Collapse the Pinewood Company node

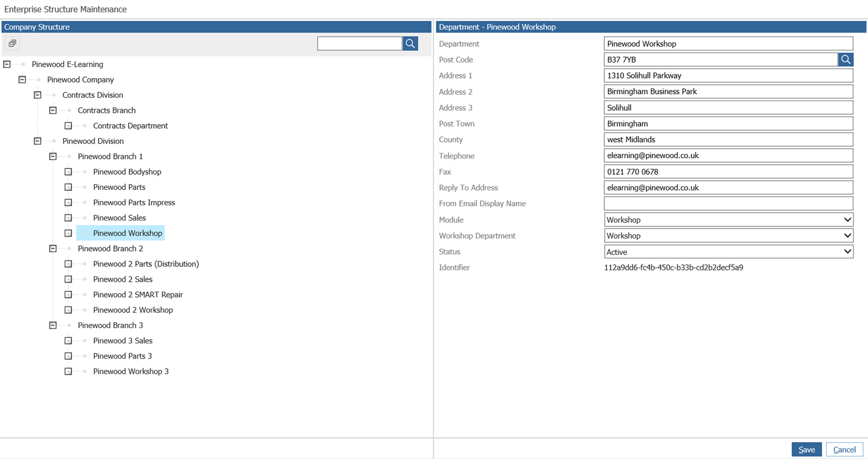[22, 80]
